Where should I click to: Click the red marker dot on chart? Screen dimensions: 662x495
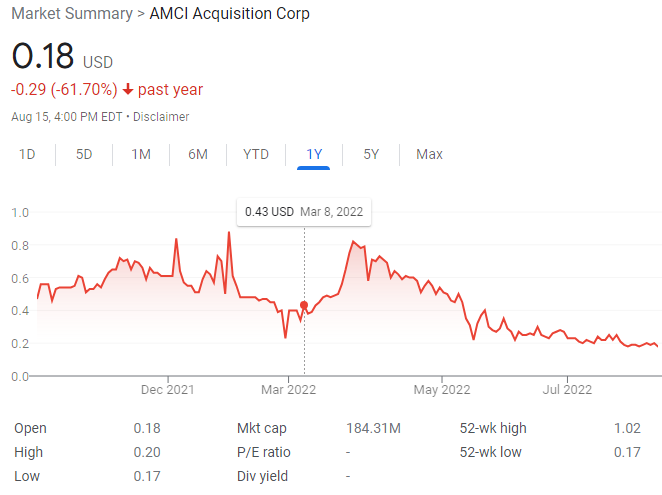(304, 305)
